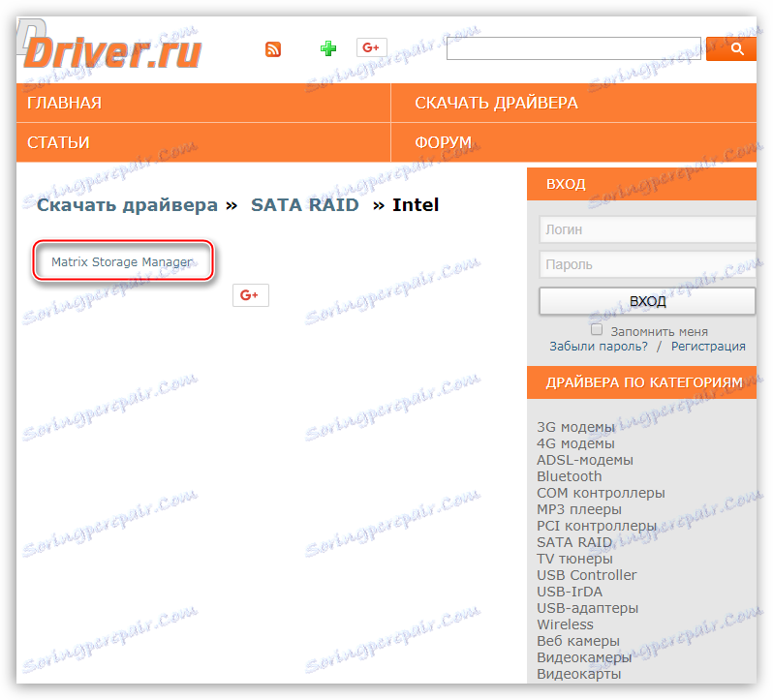Viewport: 773px width, 700px height.
Task: Click the Скачать драйвера breadcrumb
Action: (x=127, y=205)
